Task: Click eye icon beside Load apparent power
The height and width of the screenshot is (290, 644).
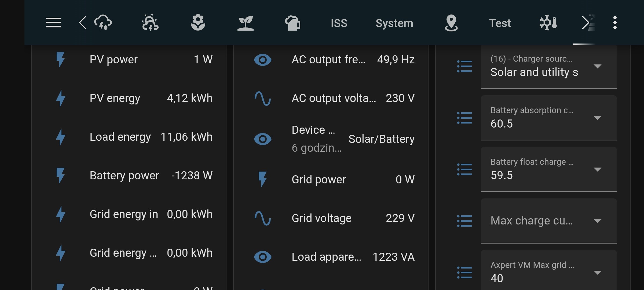Action: (262, 257)
